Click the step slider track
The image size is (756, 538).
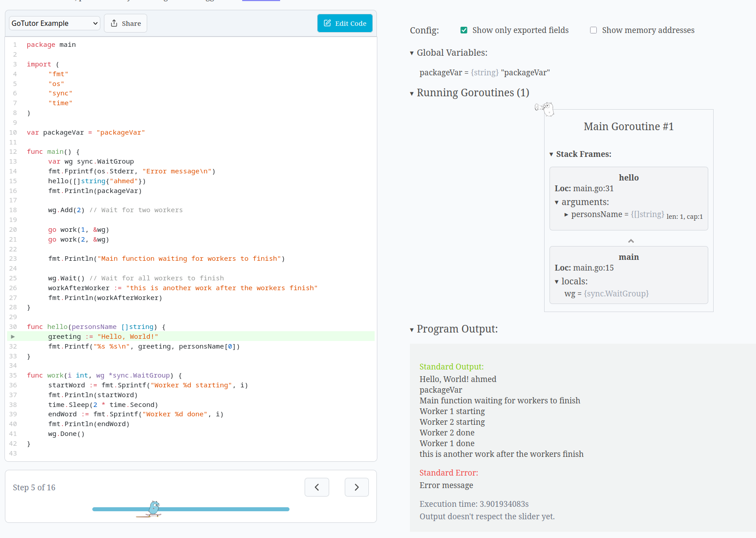coord(191,509)
